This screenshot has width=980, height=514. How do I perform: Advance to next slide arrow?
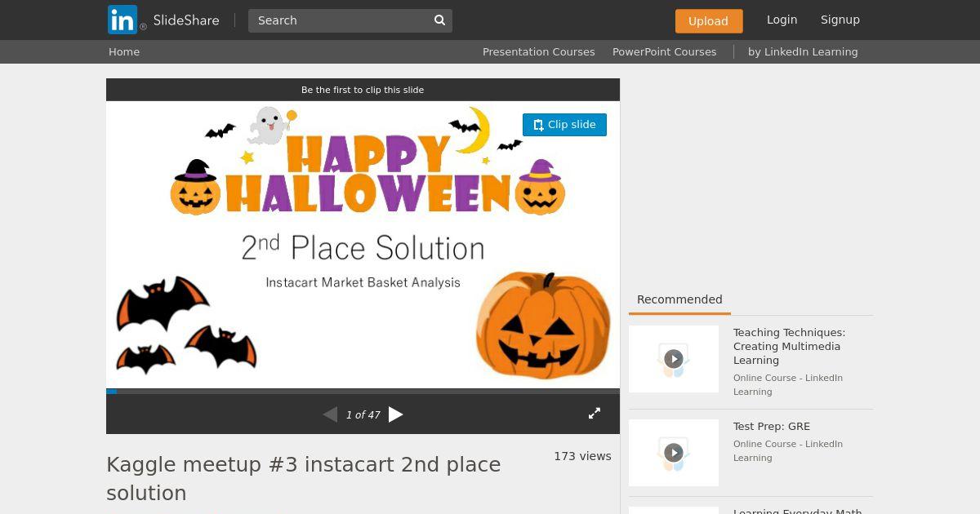tap(396, 414)
